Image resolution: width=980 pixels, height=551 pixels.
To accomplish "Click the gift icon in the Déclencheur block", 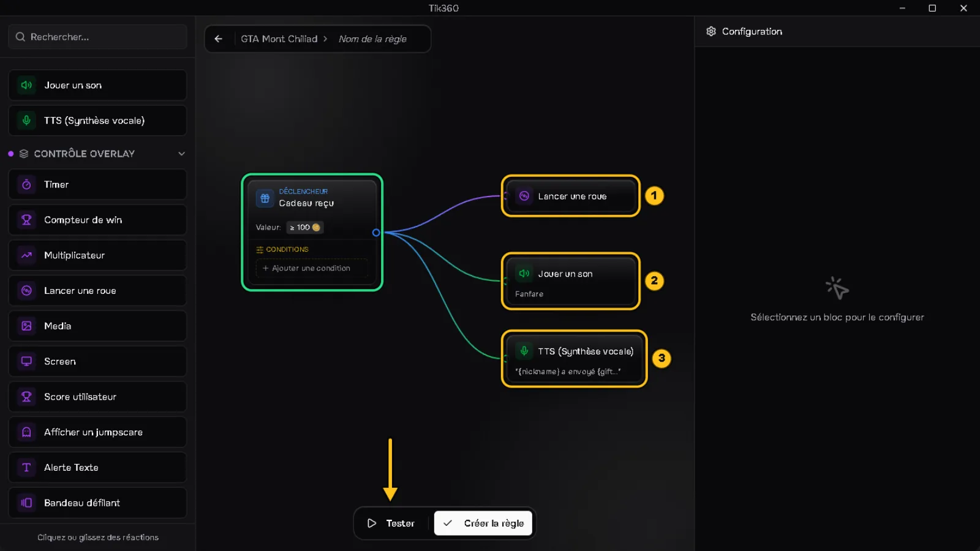I will (265, 198).
